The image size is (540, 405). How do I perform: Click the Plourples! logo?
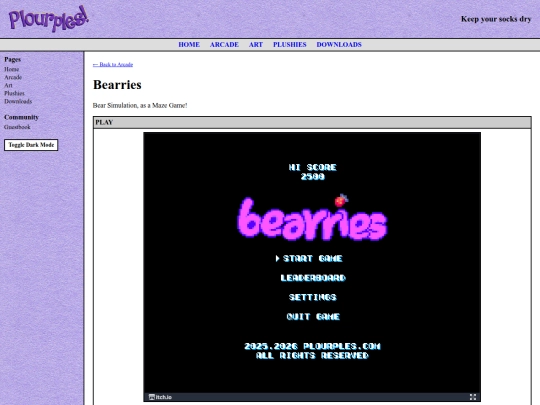tap(49, 19)
